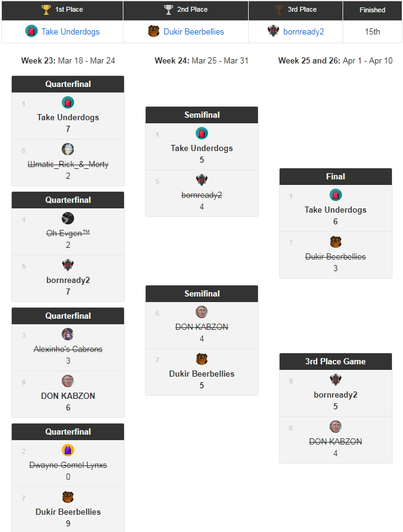
Task: Visit the bornready2 link under 3rd Place
Action: [x=304, y=31]
